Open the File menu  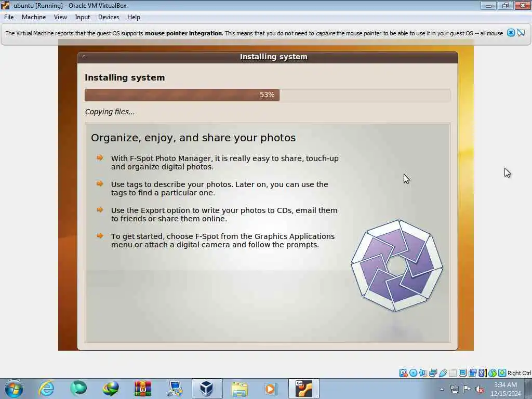coord(9,17)
